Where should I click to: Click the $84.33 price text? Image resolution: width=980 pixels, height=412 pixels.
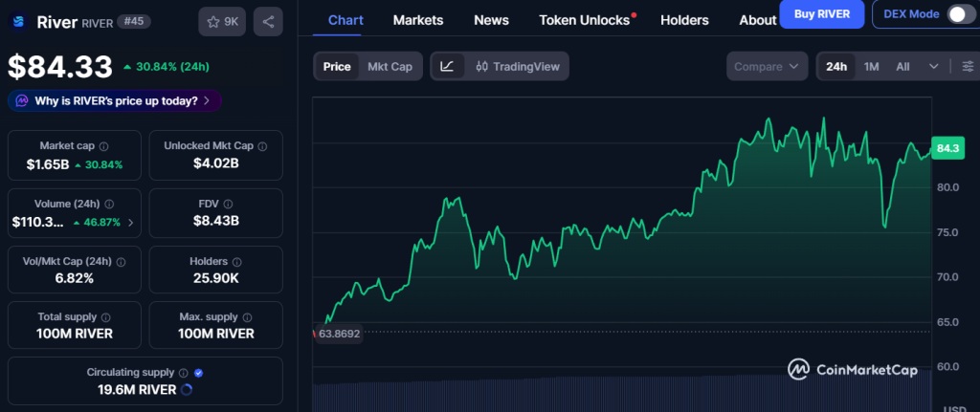(x=60, y=67)
